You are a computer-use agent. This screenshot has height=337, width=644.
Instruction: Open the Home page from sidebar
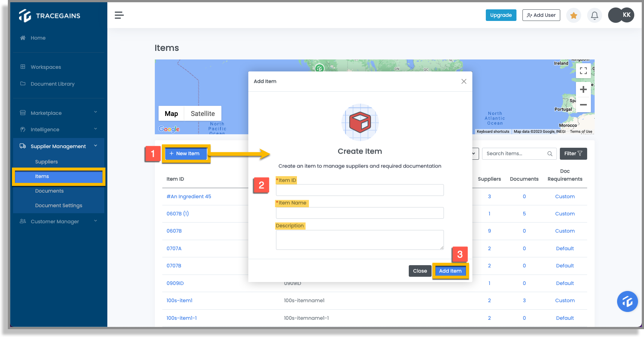click(x=37, y=38)
